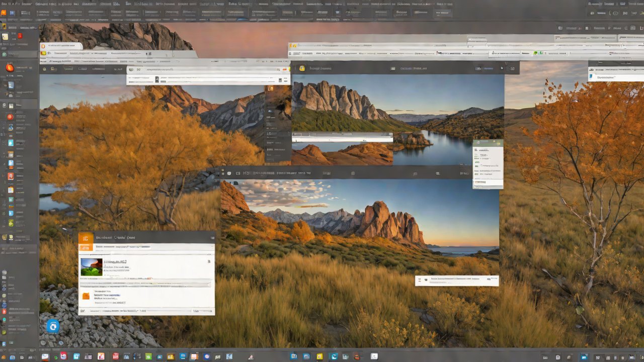Click the yellow square icon in the taskbar
The image size is (644, 362).
click(x=319, y=356)
